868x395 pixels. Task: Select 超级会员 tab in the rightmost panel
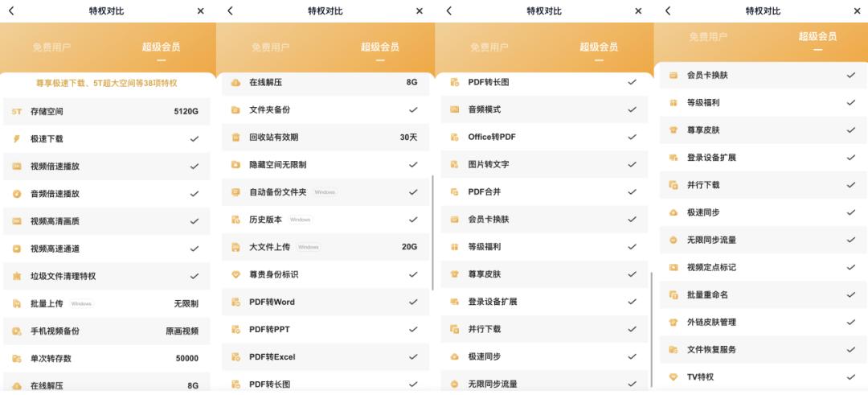pos(817,37)
